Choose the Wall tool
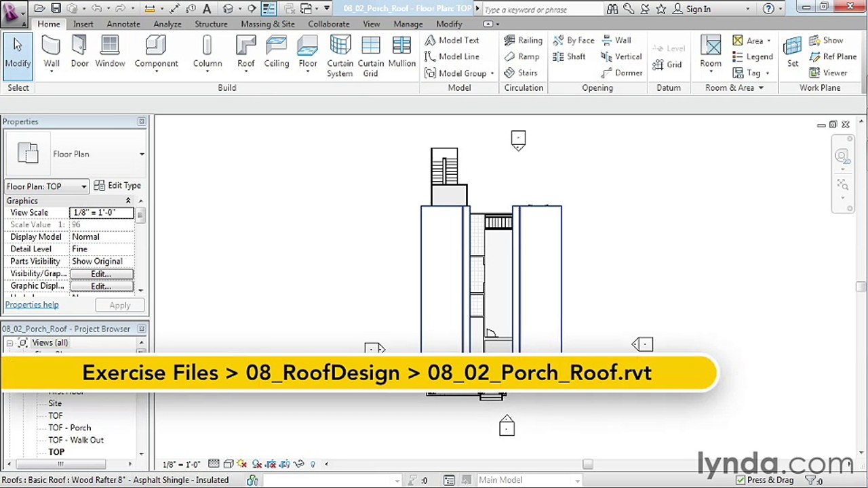 point(52,52)
